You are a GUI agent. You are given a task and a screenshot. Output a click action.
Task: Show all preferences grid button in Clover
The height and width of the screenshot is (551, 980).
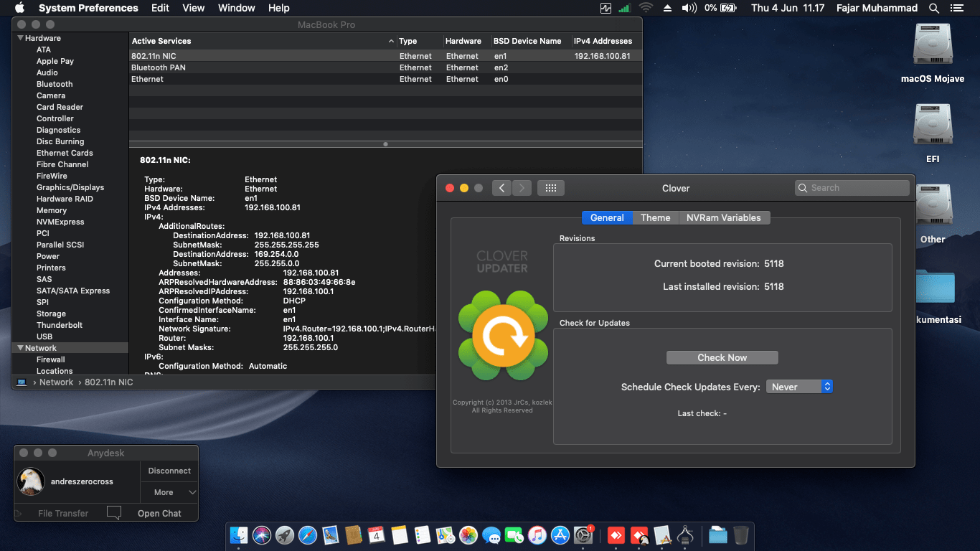(551, 188)
